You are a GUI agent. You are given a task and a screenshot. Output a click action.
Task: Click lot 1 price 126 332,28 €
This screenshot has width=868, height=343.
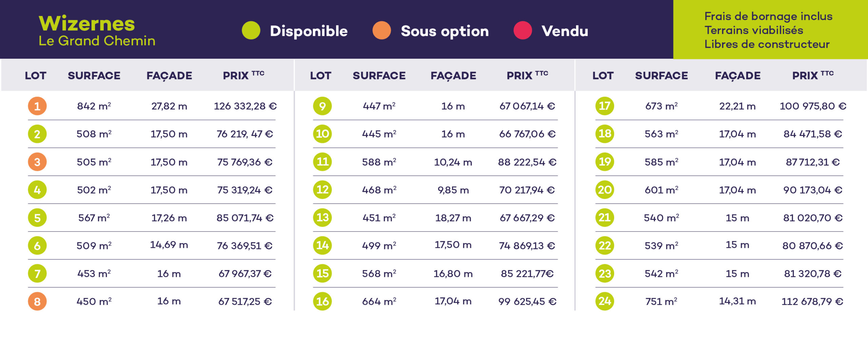[245, 106]
